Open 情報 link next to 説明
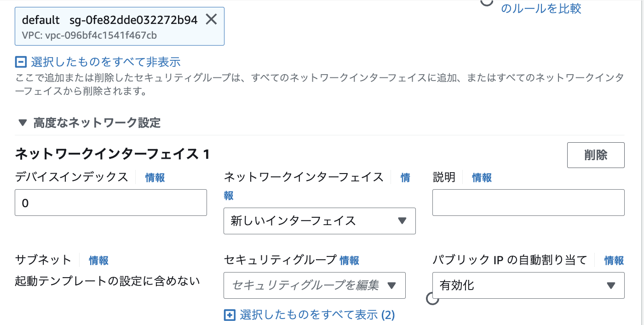 coord(482,178)
